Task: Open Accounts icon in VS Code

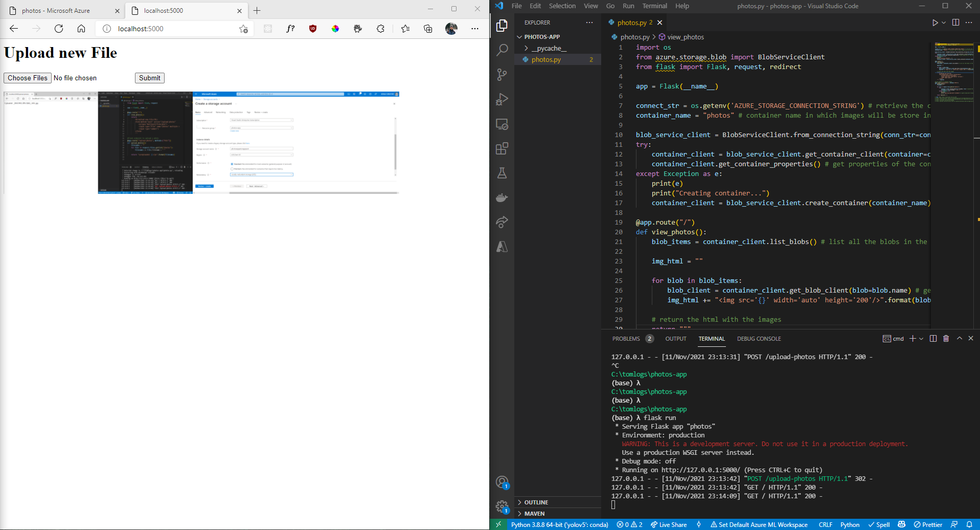Action: pos(502,482)
